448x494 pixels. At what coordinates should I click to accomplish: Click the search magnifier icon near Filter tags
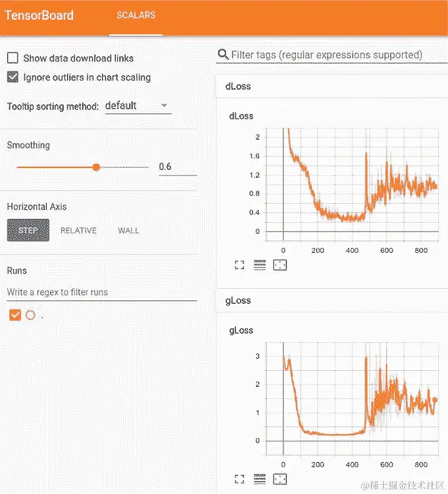click(223, 55)
